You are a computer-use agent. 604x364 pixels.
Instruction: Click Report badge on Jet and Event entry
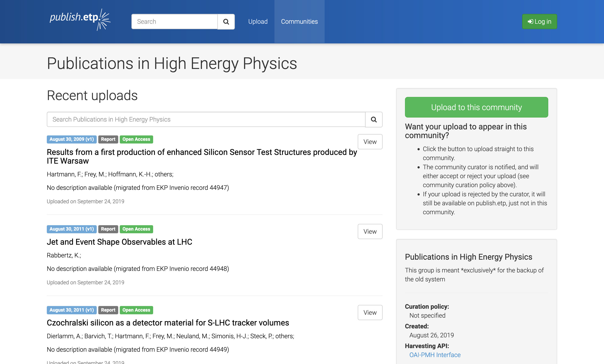point(108,229)
